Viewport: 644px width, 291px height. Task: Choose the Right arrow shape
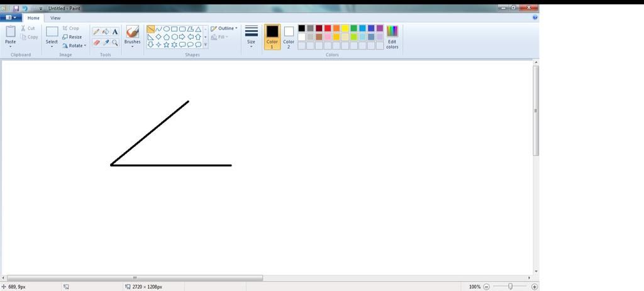tap(182, 37)
